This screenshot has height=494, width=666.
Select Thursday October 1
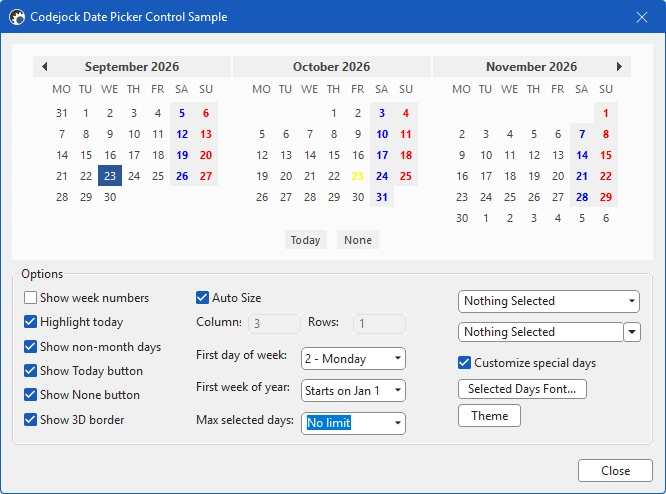point(334,113)
